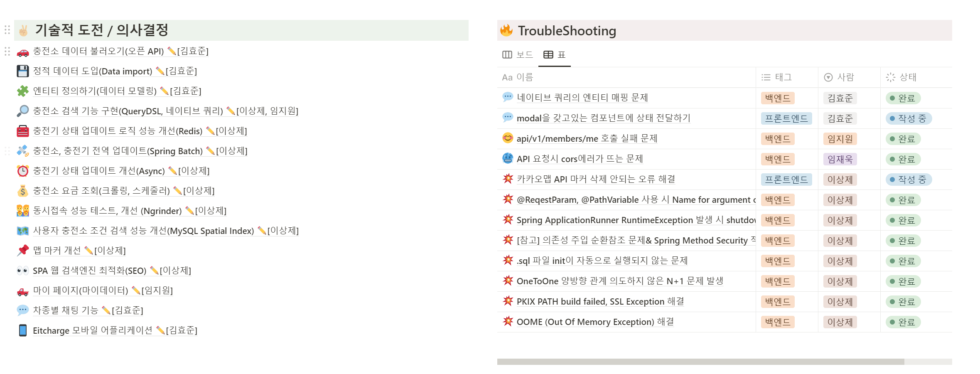Click the collision emoji on the OOME row
This screenshot has height=374, width=980.
click(508, 322)
